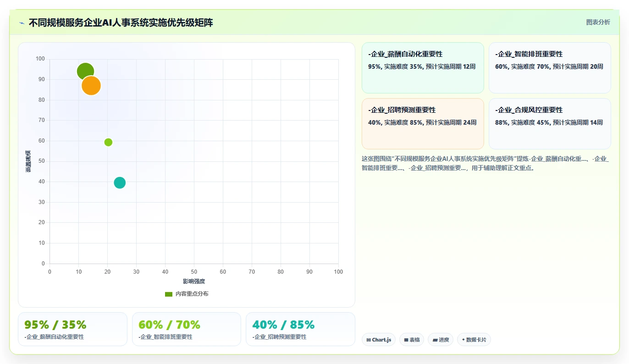Click the 图表分析 label in header
The height and width of the screenshot is (364, 629).
(598, 22)
